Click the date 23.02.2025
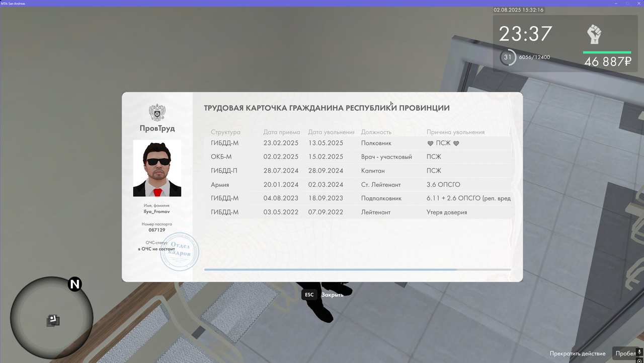The width and height of the screenshot is (644, 363). tap(281, 143)
